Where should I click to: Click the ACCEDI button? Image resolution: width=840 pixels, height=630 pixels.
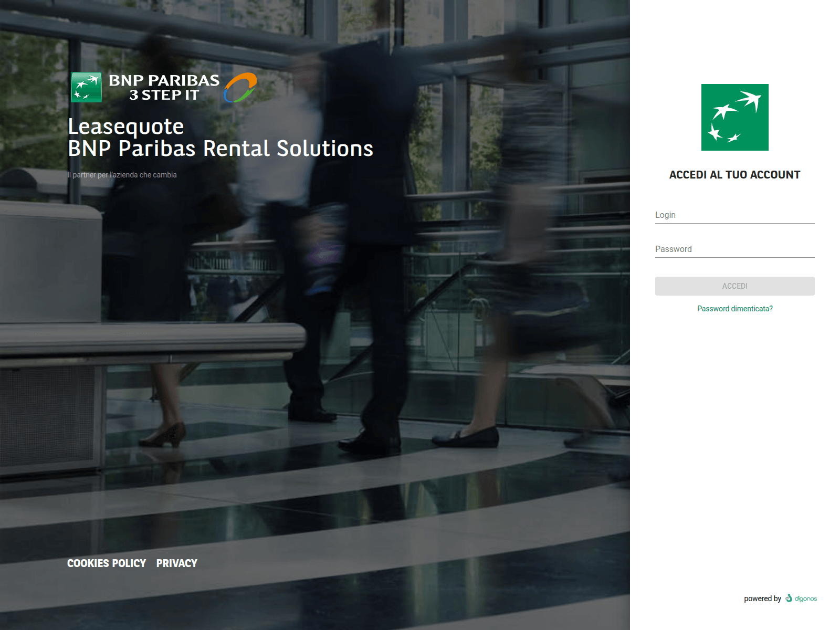click(x=734, y=286)
